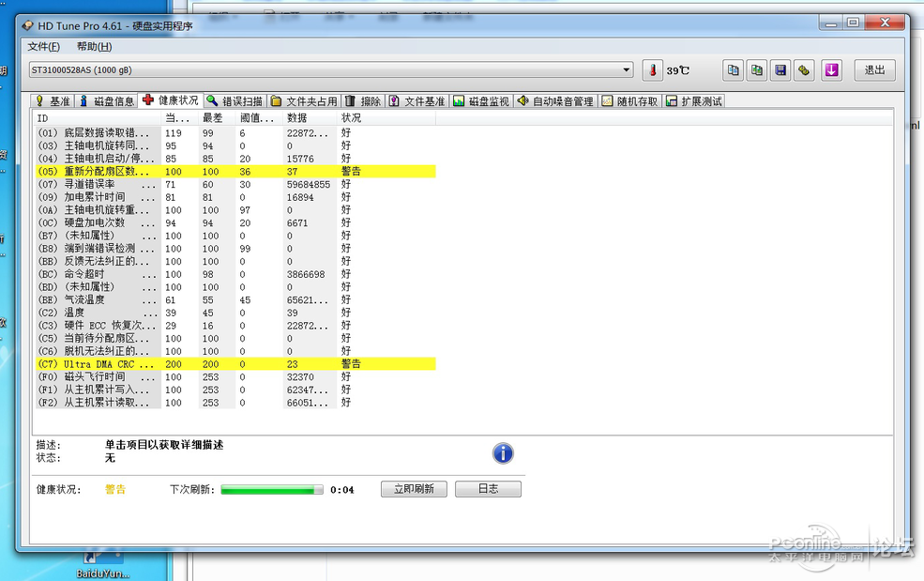Open options via the gears toolbar icon
The height and width of the screenshot is (581, 924).
[804, 70]
